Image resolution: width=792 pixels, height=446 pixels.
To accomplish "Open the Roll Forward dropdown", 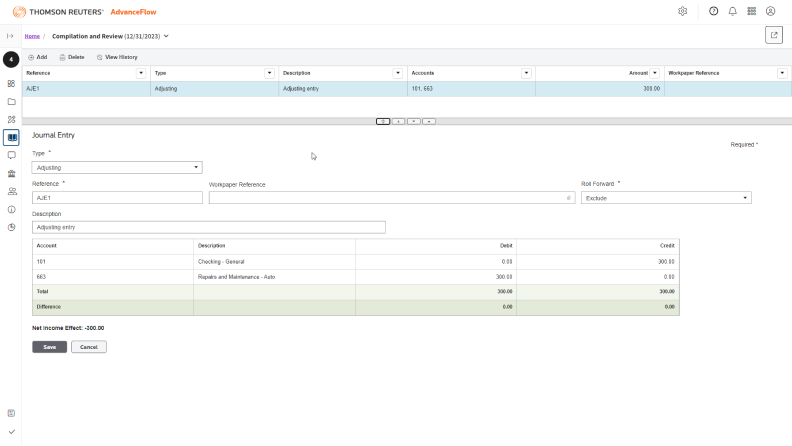I will (x=666, y=198).
